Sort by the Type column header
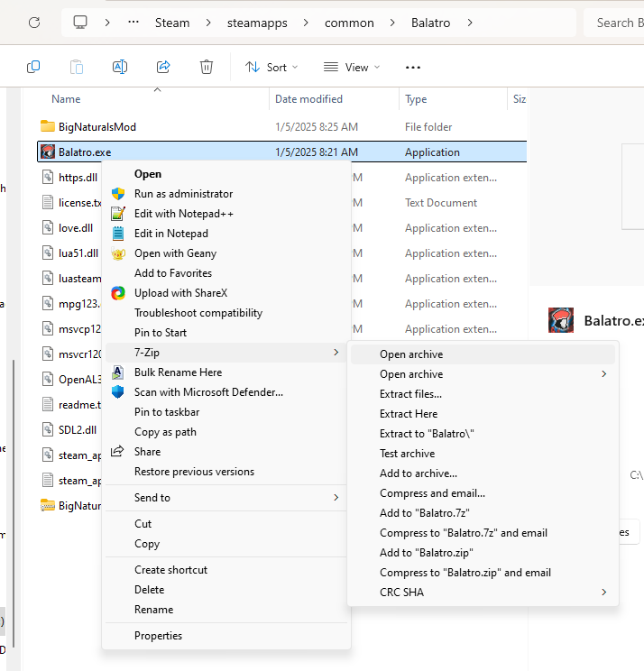644x671 pixels. point(416,99)
